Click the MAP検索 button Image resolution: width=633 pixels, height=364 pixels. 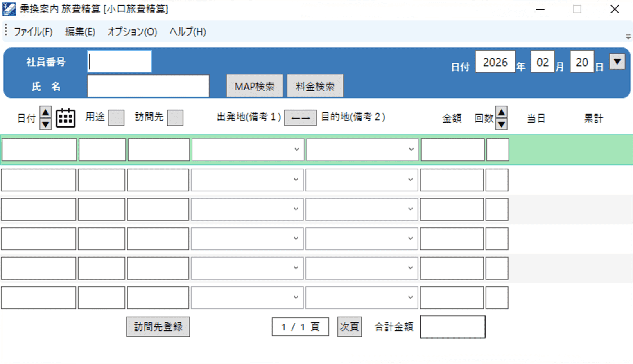click(254, 86)
